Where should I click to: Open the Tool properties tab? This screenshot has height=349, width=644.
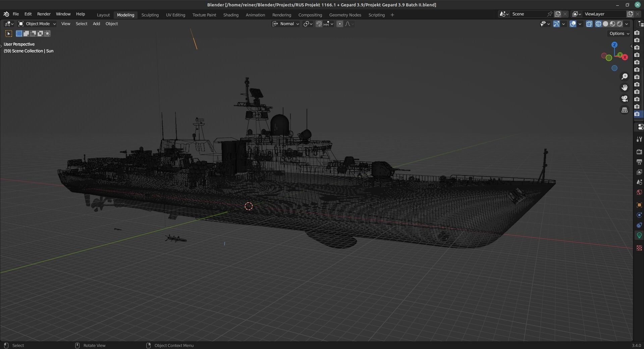click(639, 139)
